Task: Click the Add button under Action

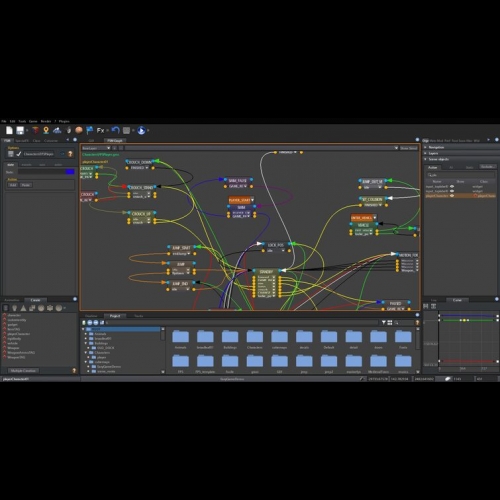Action: click(x=13, y=185)
